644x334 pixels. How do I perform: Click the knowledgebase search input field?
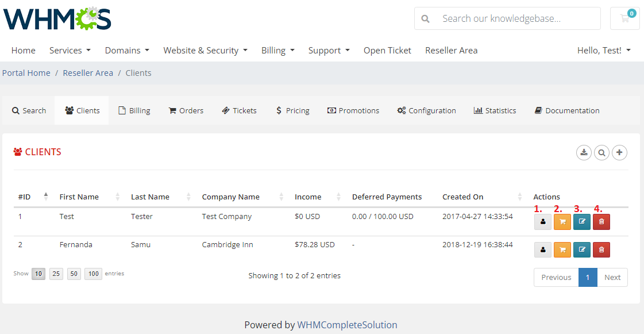(518, 18)
